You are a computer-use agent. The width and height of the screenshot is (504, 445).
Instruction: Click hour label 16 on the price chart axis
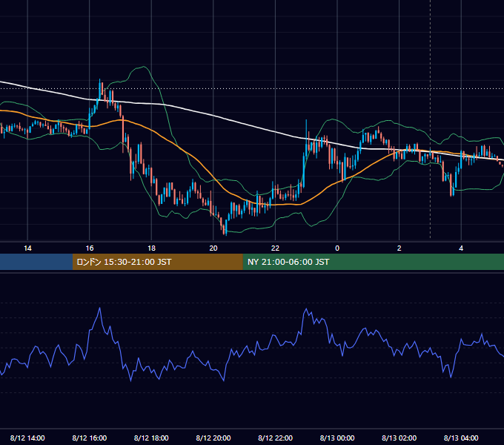pos(90,248)
